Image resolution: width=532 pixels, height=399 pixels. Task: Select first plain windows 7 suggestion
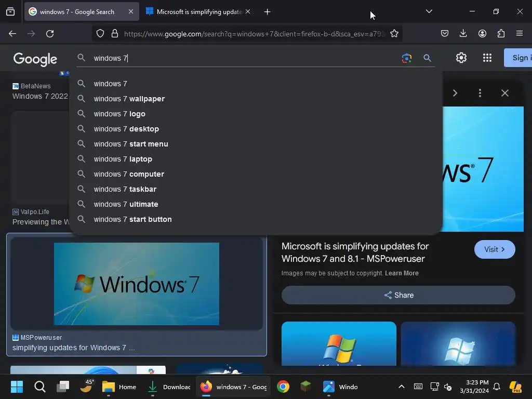256,84
